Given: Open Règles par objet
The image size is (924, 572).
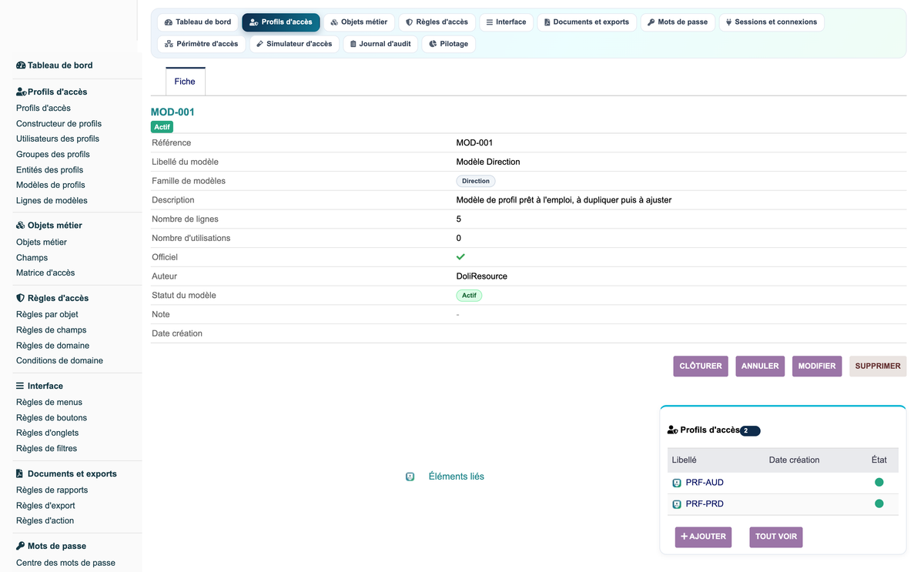Looking at the screenshot, I should point(47,315).
